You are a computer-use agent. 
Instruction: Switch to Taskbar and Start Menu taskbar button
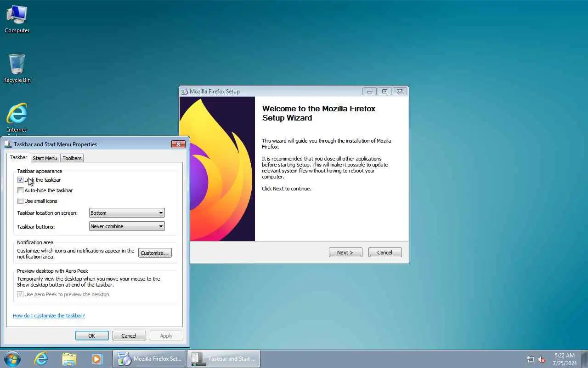(x=224, y=359)
